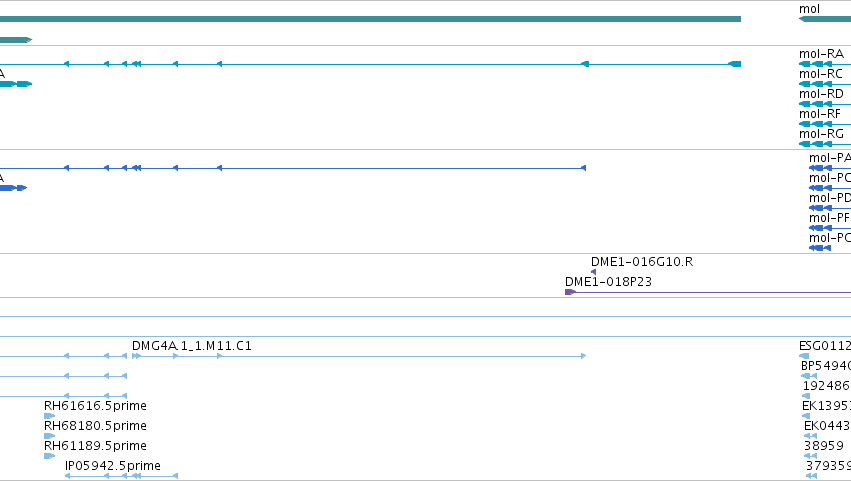Click the mol-RC exon glyphs

coord(815,84)
